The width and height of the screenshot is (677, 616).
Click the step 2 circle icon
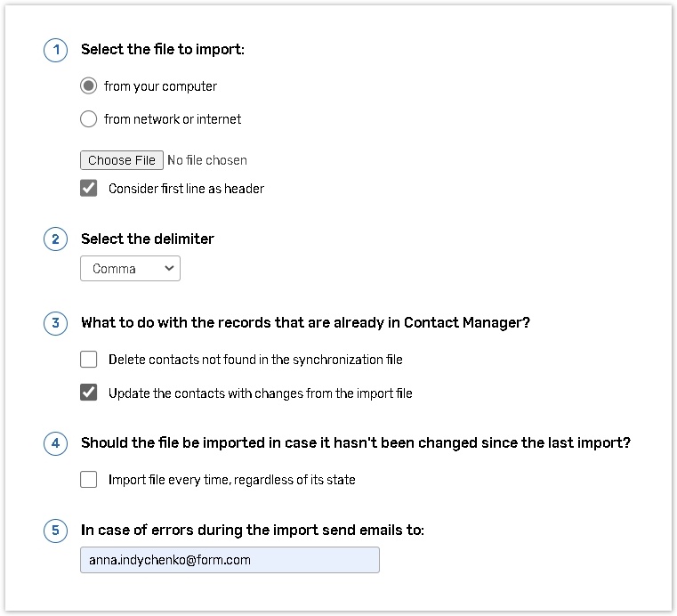coord(55,239)
